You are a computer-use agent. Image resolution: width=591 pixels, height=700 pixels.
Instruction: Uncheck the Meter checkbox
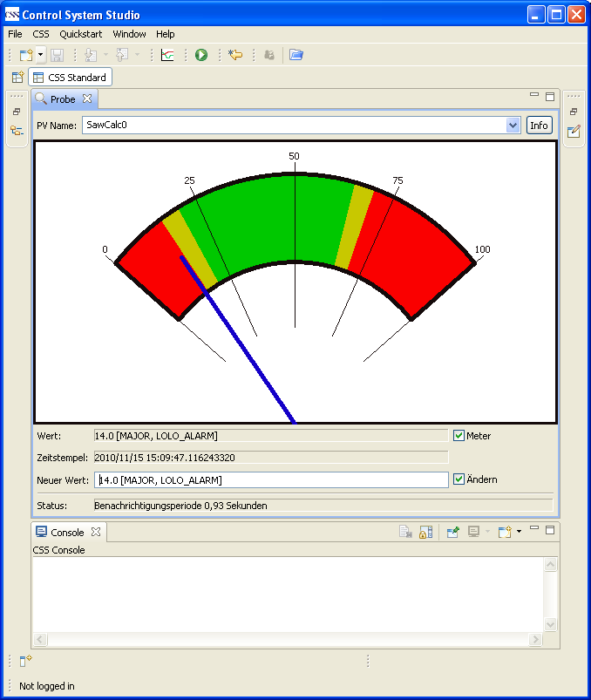[459, 436]
